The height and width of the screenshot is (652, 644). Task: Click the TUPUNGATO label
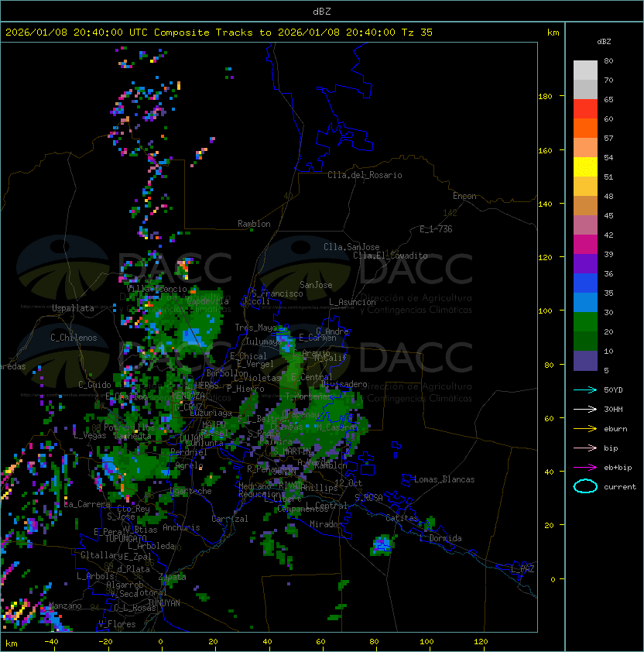[125, 538]
